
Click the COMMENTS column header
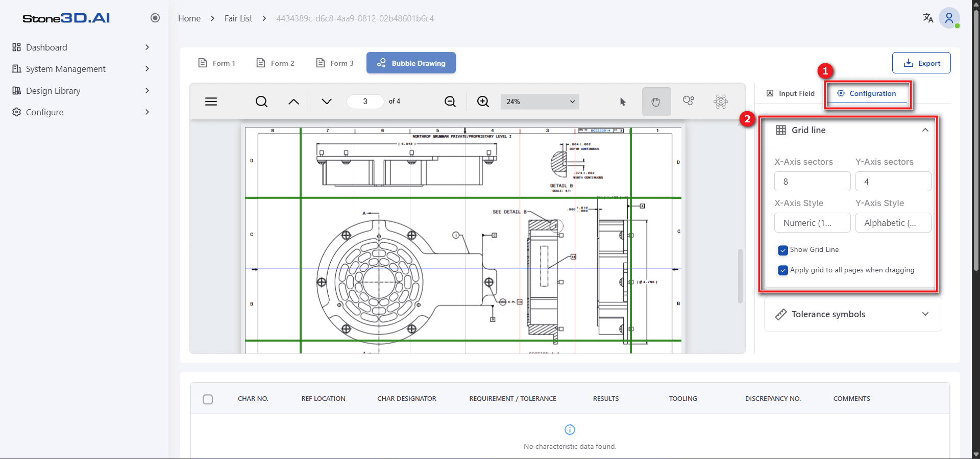coord(851,399)
